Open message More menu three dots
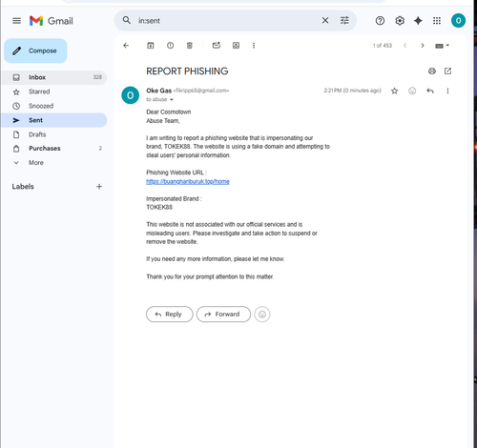477x448 pixels. pos(447,91)
